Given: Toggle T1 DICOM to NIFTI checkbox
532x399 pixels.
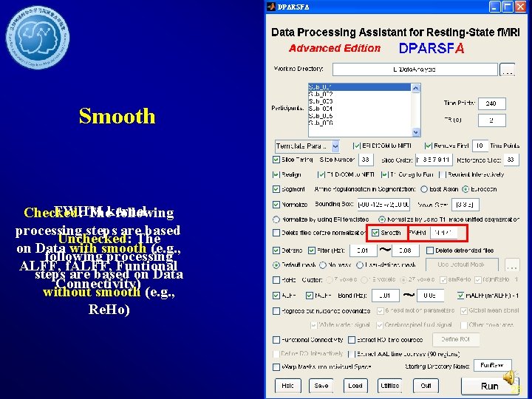Looking at the screenshot, I should coord(321,174).
